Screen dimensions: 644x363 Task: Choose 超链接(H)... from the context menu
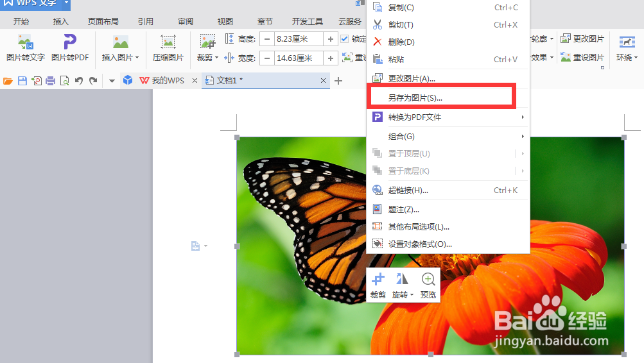click(448, 190)
